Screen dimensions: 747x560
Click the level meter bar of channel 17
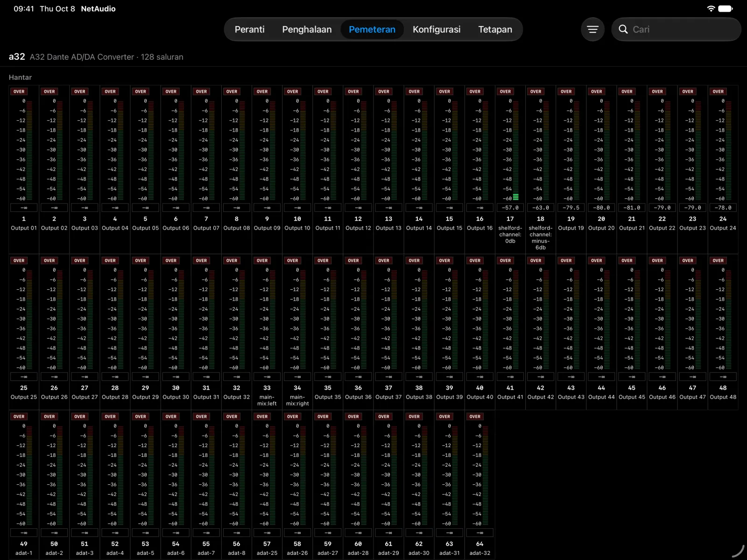(x=516, y=149)
